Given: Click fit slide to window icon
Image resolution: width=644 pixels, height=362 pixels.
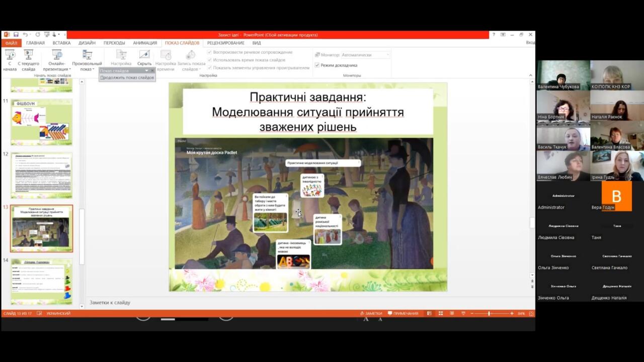Looking at the screenshot, I should [x=531, y=313].
